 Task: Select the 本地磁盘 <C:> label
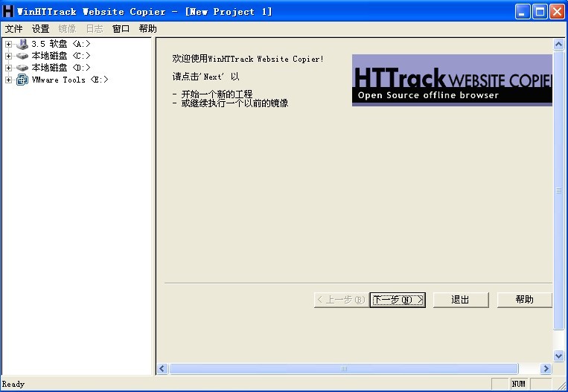[61, 56]
